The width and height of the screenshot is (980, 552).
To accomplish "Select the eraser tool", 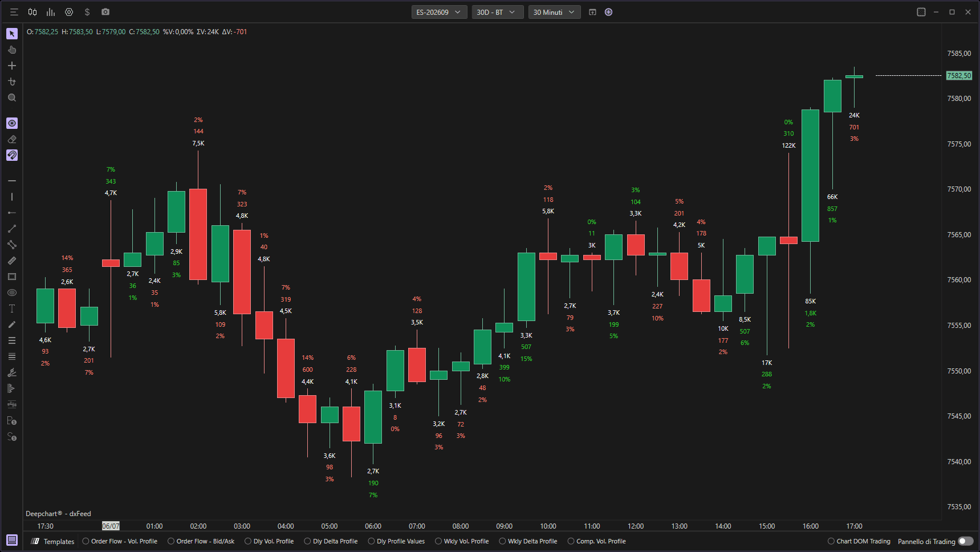I will click(x=12, y=139).
